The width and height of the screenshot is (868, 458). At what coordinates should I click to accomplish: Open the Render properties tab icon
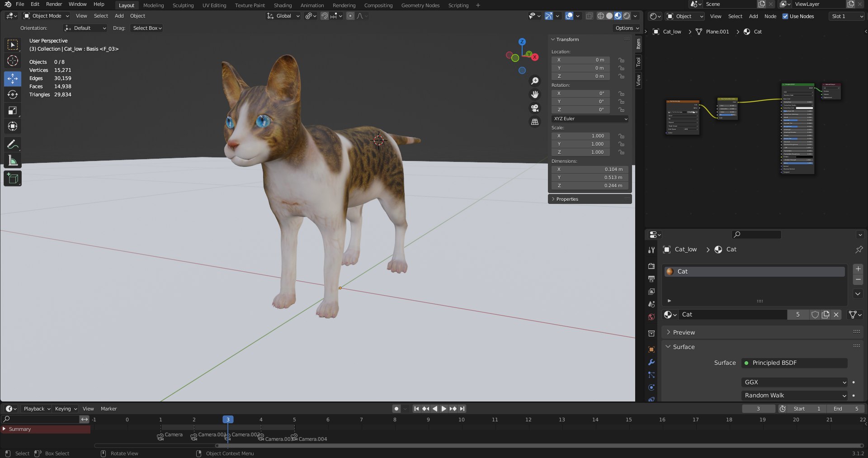tap(651, 266)
